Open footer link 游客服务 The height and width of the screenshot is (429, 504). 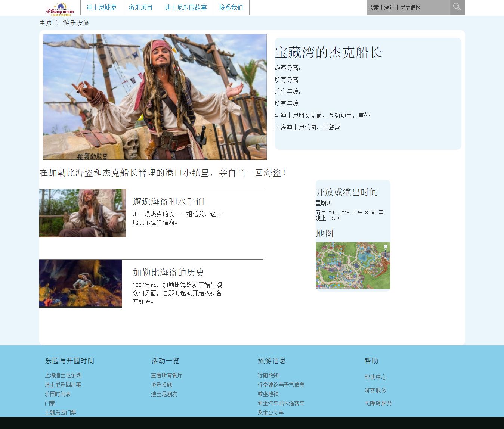point(375,390)
